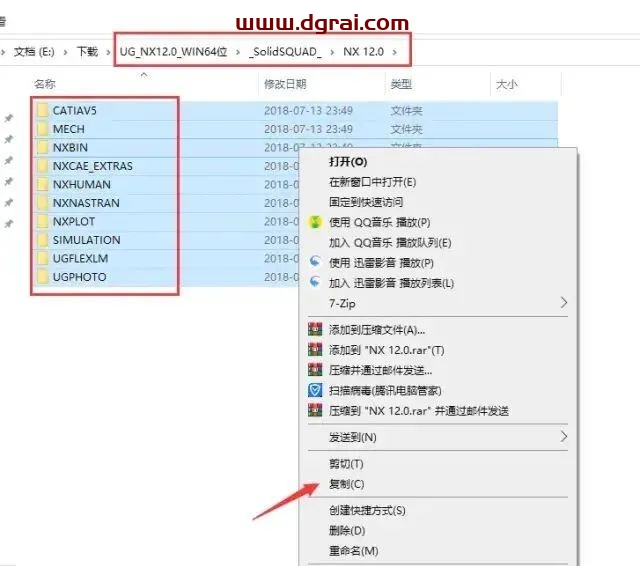Image resolution: width=640 pixels, height=566 pixels.
Task: Go to 文档 (E:) in address bar
Action: [34, 52]
